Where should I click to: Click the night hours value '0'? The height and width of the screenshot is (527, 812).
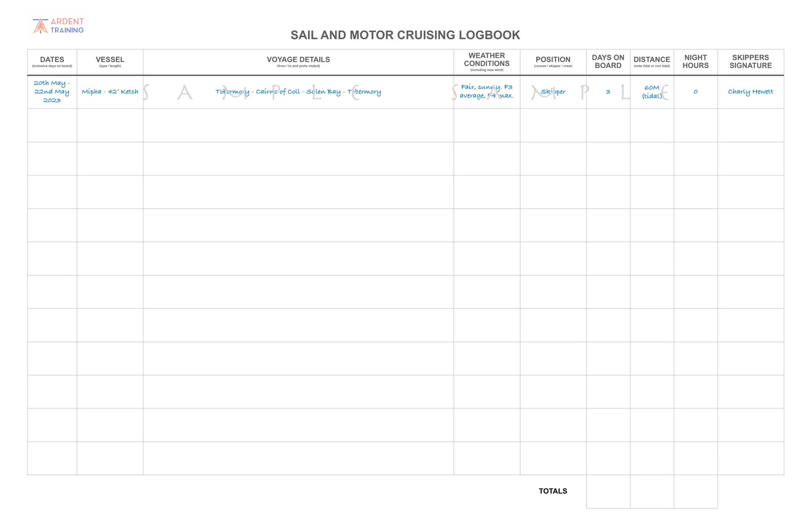[x=695, y=92]
